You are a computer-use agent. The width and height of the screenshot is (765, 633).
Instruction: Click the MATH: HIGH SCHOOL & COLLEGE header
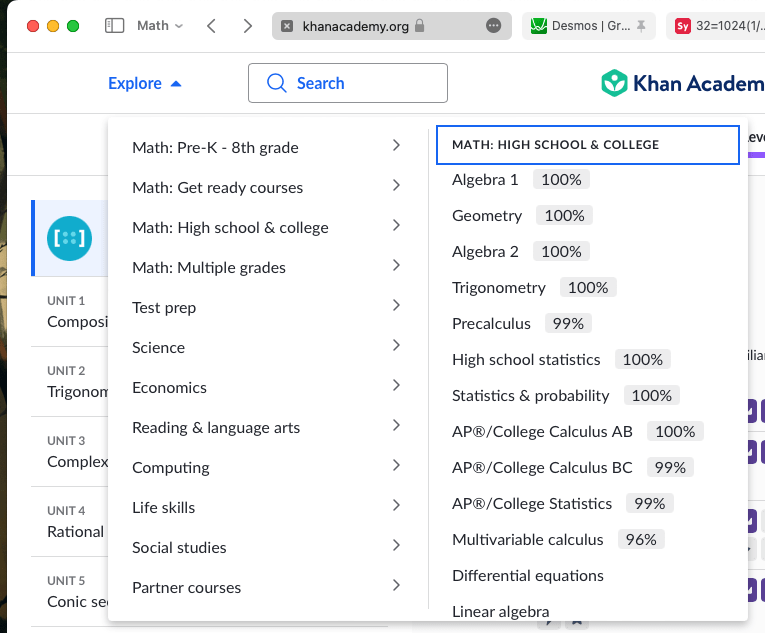click(x=588, y=145)
